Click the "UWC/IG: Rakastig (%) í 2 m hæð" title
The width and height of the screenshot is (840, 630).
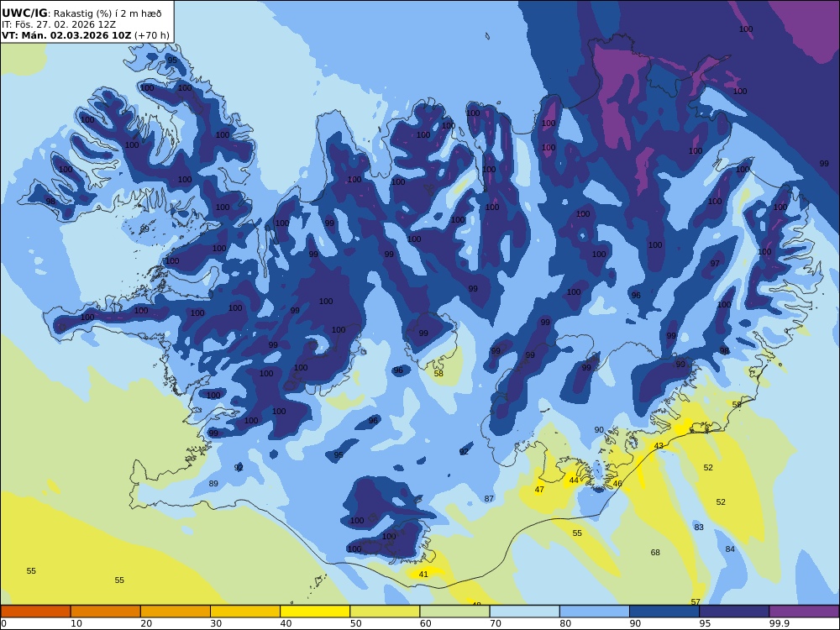(x=81, y=13)
